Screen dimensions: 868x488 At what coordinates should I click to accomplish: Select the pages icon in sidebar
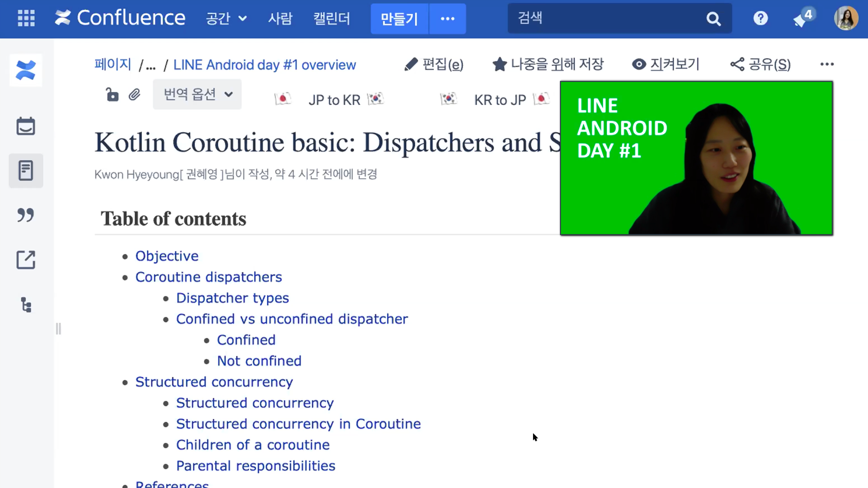click(x=26, y=170)
